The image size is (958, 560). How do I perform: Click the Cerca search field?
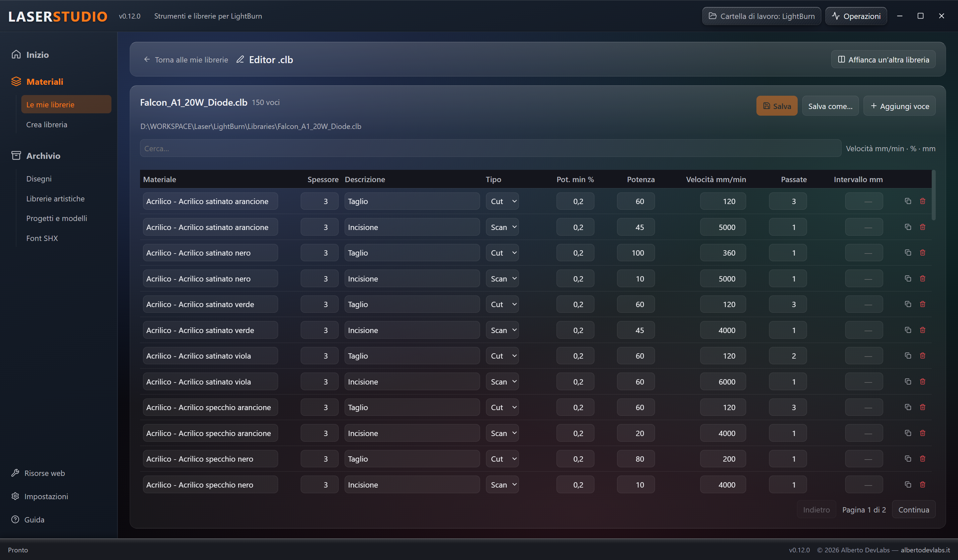point(490,149)
